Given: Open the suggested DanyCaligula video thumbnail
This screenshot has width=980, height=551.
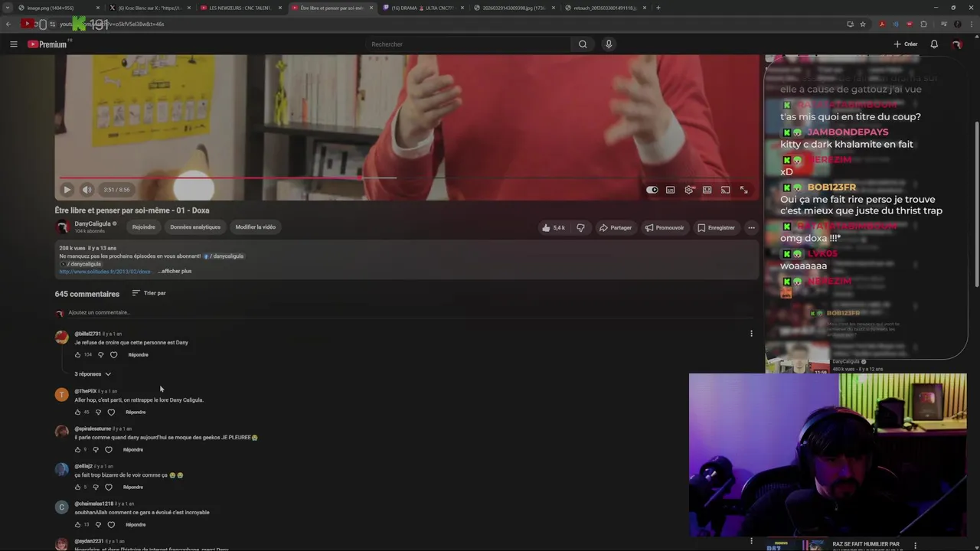Looking at the screenshot, I should pos(797,360).
